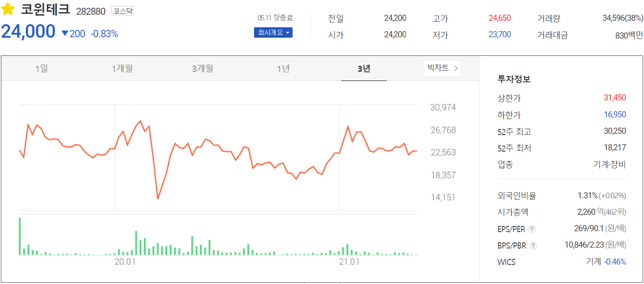Click the 18,357 price axis label
The width and height of the screenshot is (644, 284).
(x=443, y=175)
